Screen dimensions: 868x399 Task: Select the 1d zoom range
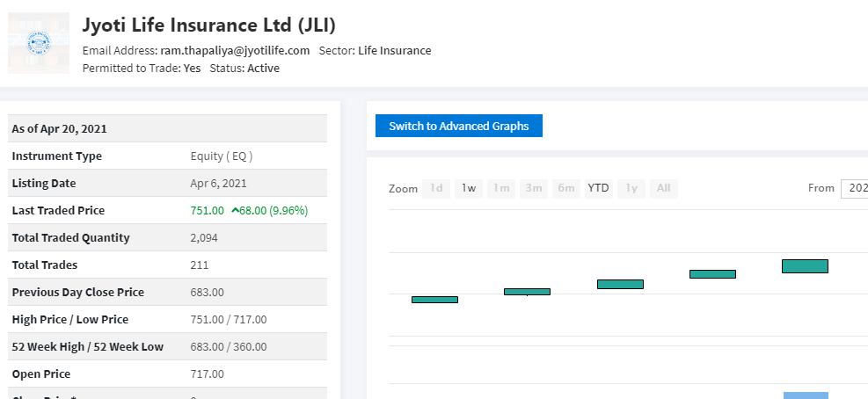pos(436,188)
